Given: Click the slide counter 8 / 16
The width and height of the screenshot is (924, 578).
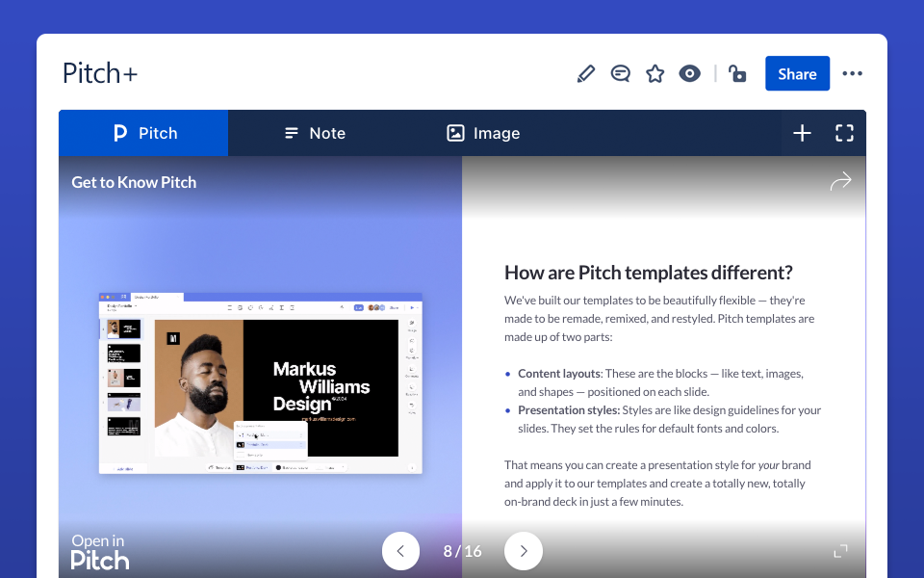Looking at the screenshot, I should (x=463, y=551).
